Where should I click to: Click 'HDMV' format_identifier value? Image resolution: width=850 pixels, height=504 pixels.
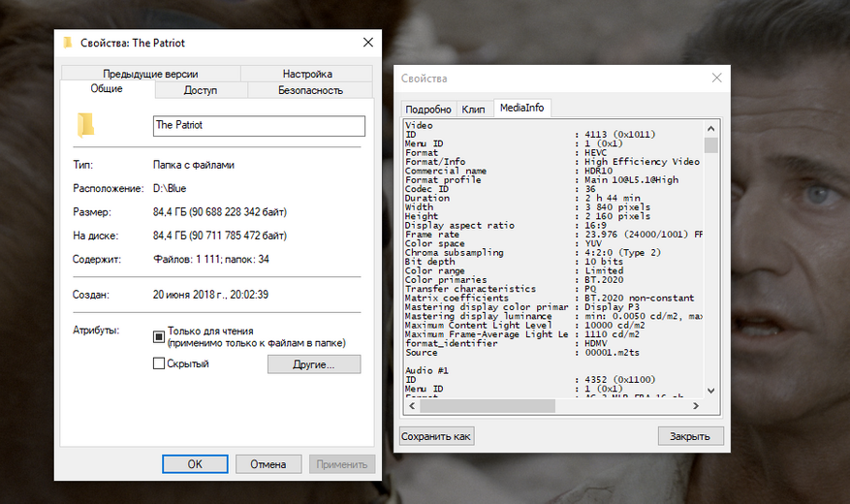click(x=596, y=343)
